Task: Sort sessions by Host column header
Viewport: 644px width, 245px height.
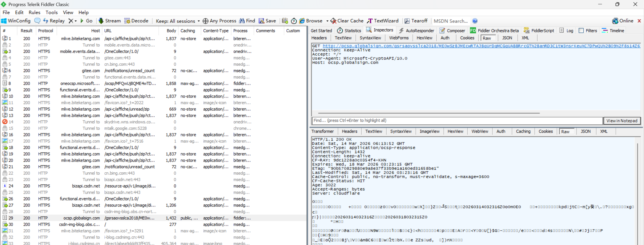Action: (80, 31)
